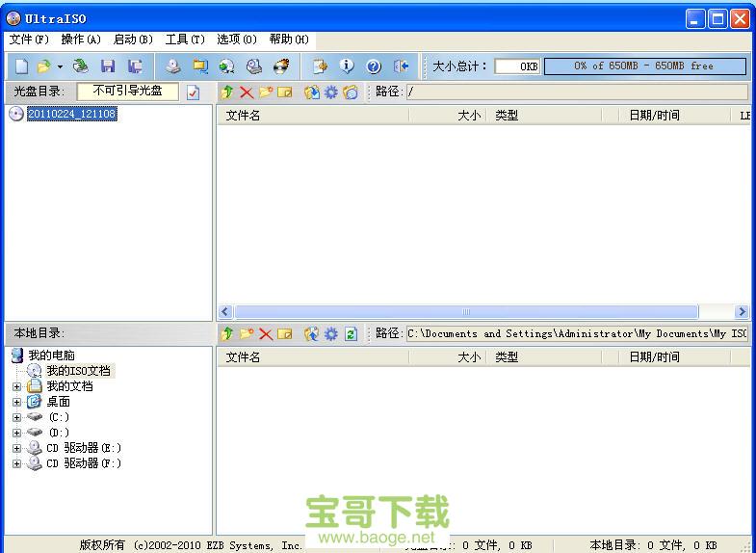Click the Make CD/DVD image drive icon

[173, 66]
